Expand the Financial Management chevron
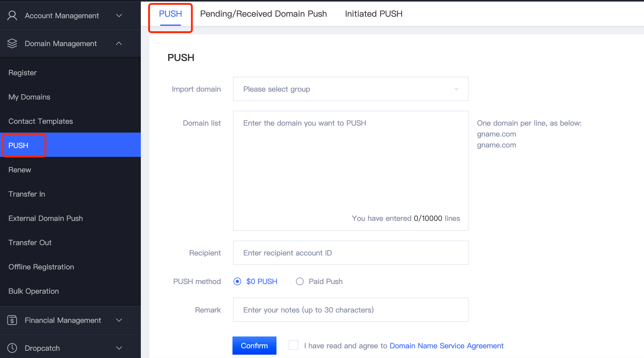The width and height of the screenshot is (644, 358). (x=119, y=320)
